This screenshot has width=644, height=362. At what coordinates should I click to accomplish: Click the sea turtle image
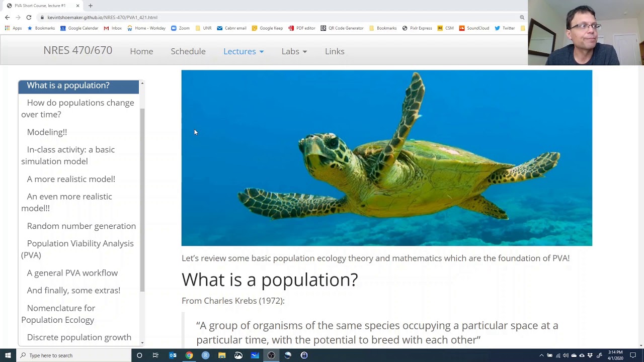click(x=386, y=158)
